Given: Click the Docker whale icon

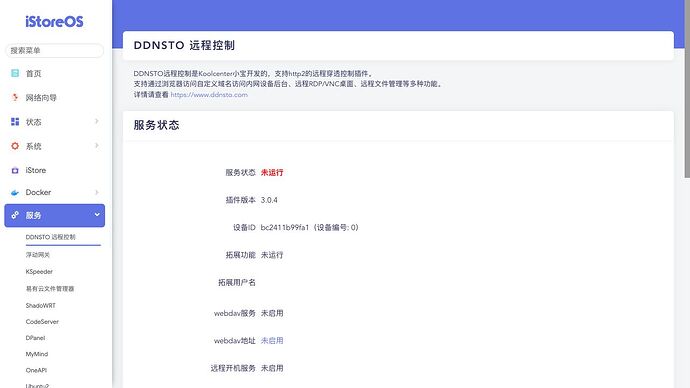Looking at the screenshot, I should [15, 192].
